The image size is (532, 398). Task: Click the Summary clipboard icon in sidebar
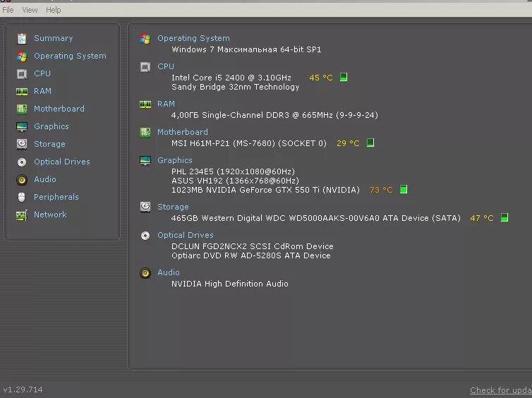coord(22,39)
